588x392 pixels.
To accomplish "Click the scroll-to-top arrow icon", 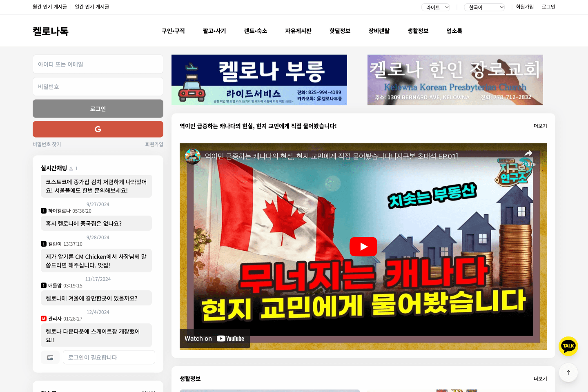I will 568,372.
